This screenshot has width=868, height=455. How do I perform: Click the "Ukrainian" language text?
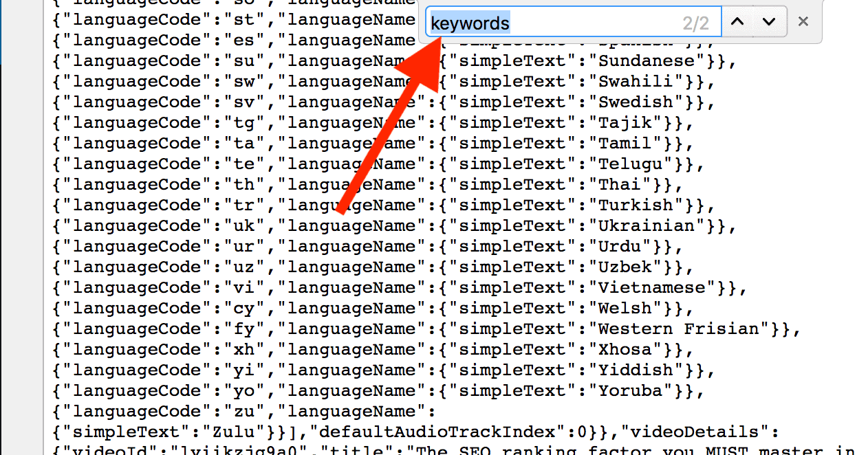[x=646, y=225]
